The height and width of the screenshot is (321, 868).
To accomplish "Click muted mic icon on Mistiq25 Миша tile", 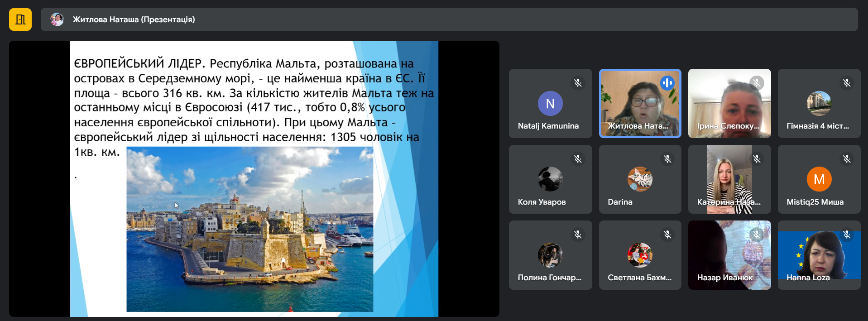I will [x=847, y=159].
